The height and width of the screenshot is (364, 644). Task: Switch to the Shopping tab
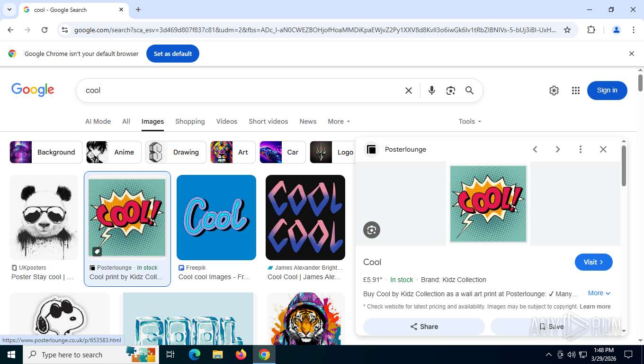190,121
